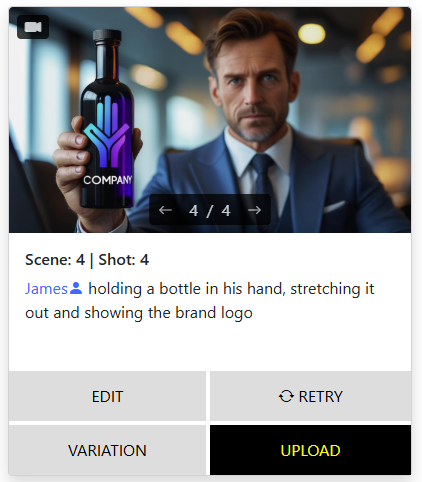Advance to next image with right arrow
Screen dimensions: 422x482
point(255,210)
